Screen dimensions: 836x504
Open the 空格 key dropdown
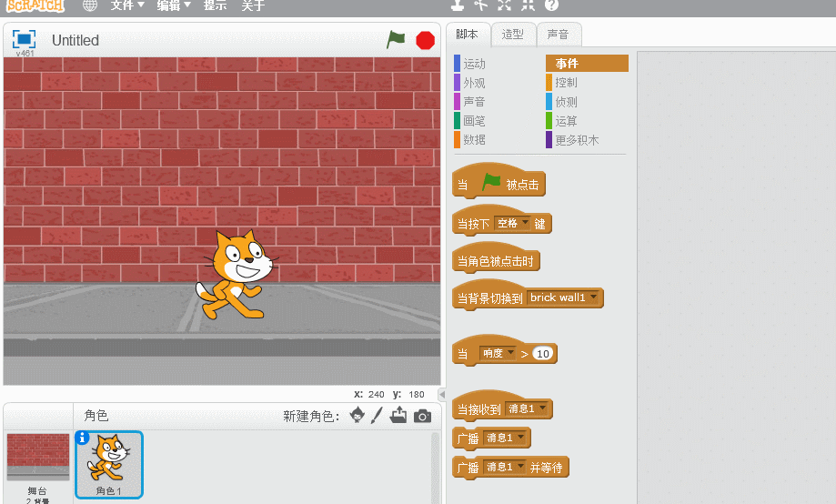(512, 224)
